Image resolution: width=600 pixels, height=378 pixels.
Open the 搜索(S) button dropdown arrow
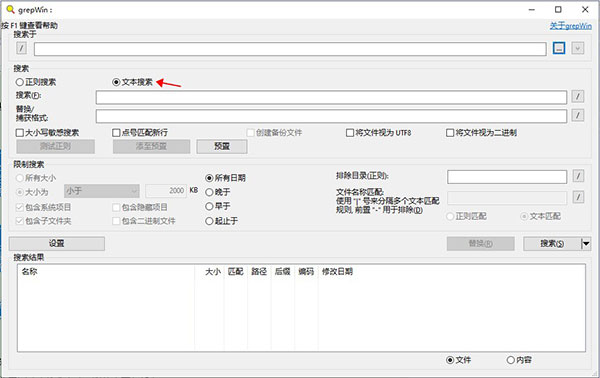tap(586, 244)
